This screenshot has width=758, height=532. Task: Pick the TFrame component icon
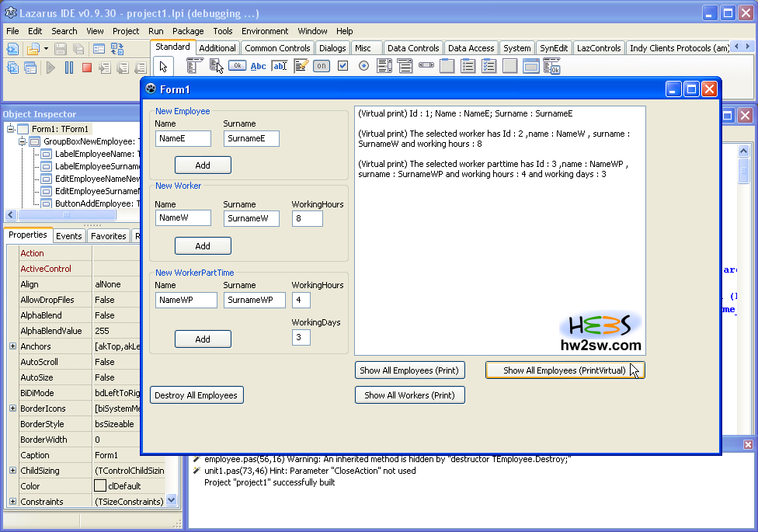tap(530, 66)
